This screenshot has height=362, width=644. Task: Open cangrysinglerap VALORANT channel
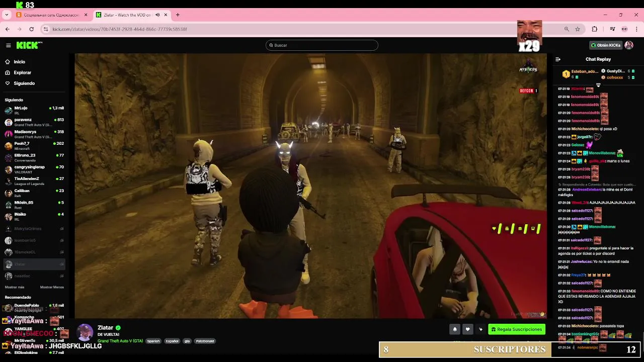[x=34, y=169]
